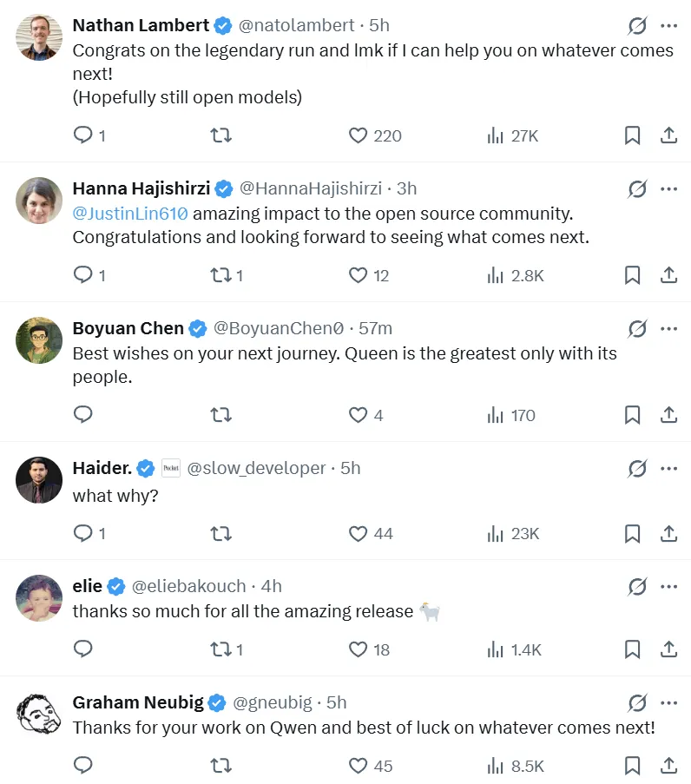The width and height of the screenshot is (691, 784).
Task: Repost Hanna Hajishirzi's tweet
Action: [220, 275]
